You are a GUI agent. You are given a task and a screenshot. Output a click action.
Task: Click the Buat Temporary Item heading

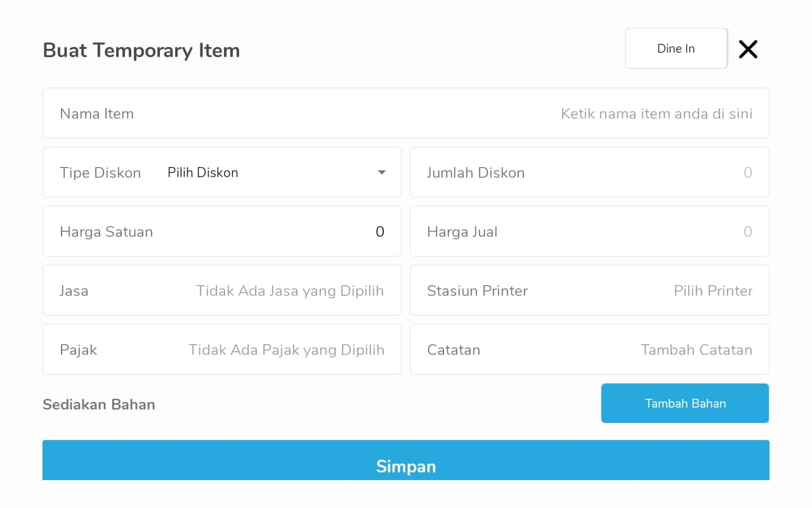pyautogui.click(x=141, y=50)
